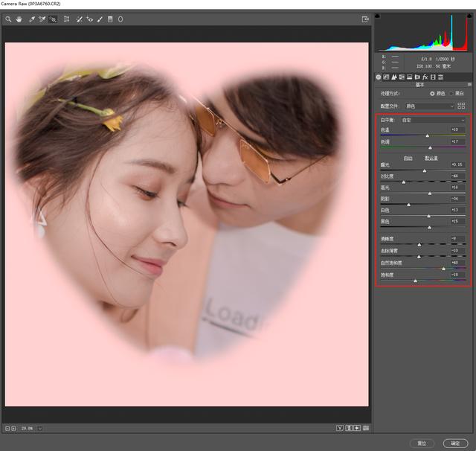This screenshot has width=476, height=451.
Task: Click the open-in-fullscreen icon above the preview
Action: pyautogui.click(x=365, y=19)
